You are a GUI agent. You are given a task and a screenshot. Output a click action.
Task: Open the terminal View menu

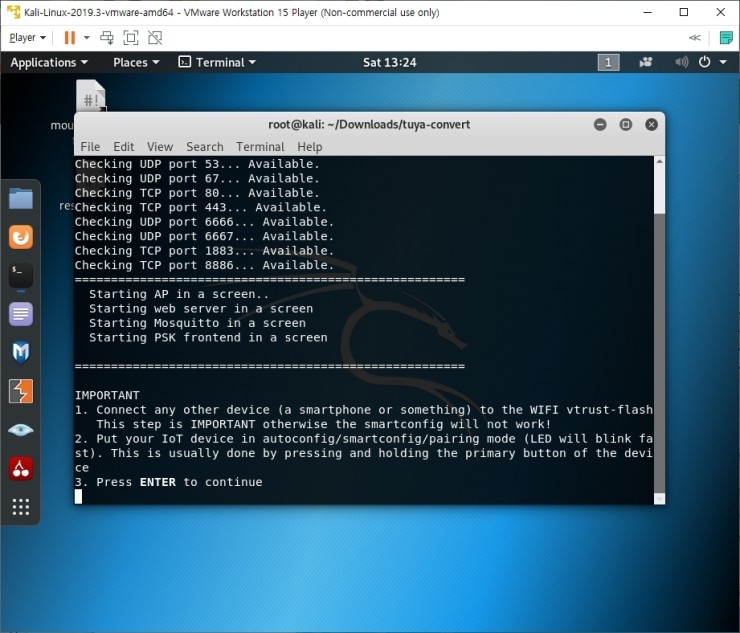point(160,147)
